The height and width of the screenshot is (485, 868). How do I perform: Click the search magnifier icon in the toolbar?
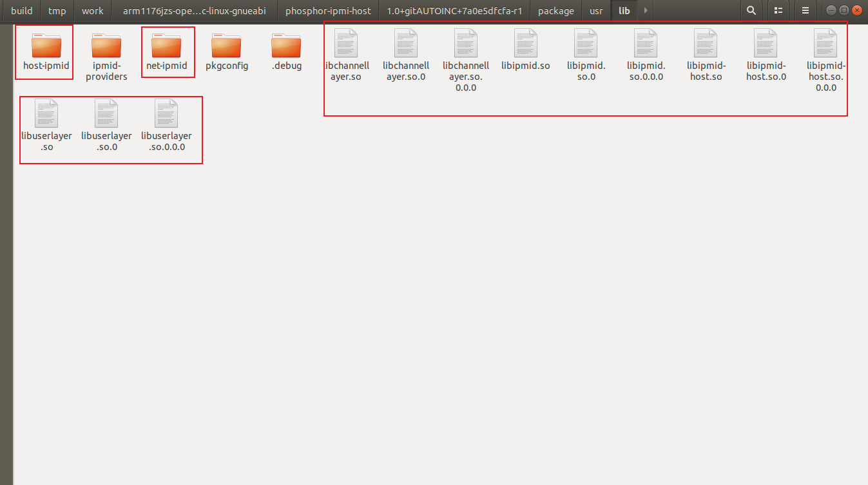pyautogui.click(x=751, y=10)
